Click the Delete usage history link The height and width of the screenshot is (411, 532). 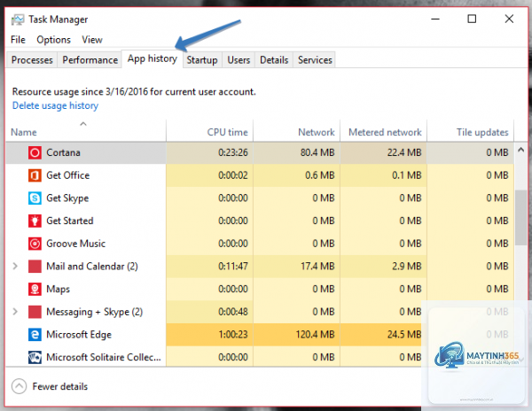click(55, 105)
